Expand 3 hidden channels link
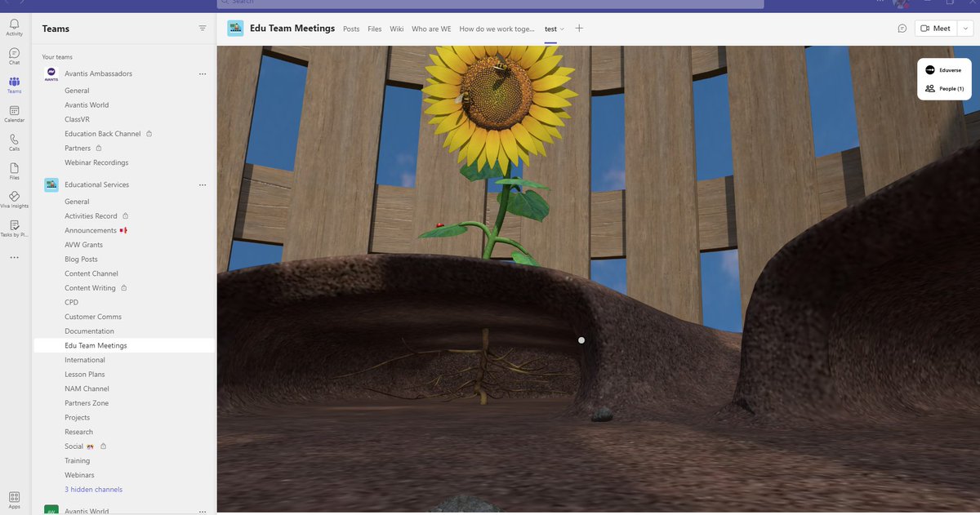 click(94, 490)
